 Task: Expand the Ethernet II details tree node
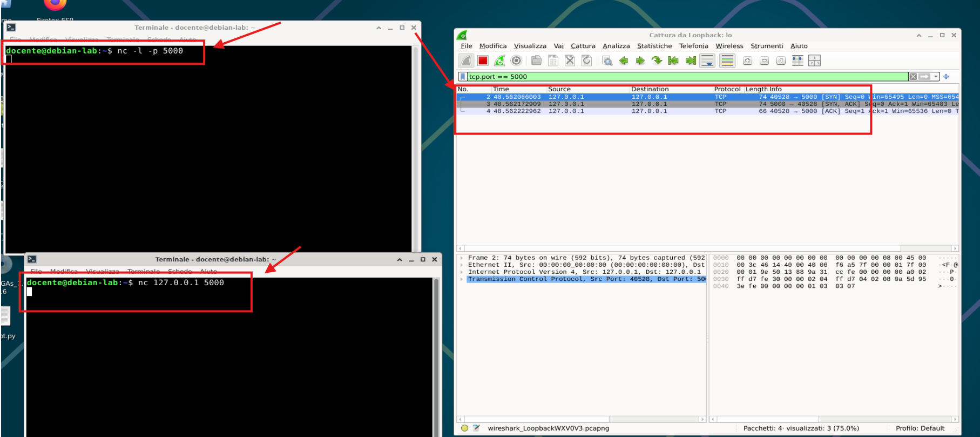click(462, 265)
